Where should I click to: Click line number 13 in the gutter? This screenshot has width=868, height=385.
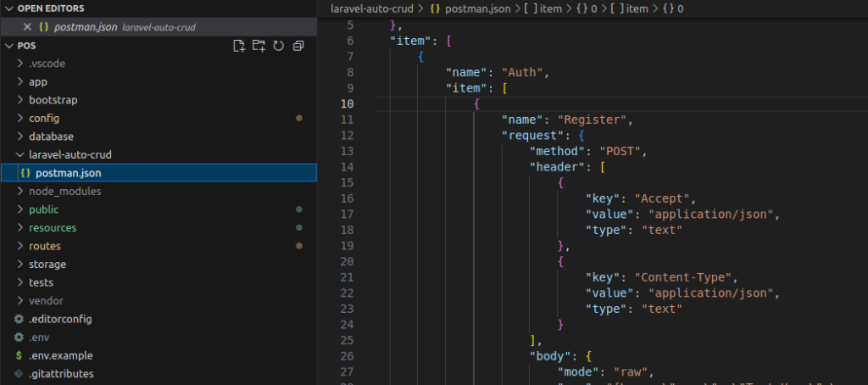pyautogui.click(x=348, y=152)
